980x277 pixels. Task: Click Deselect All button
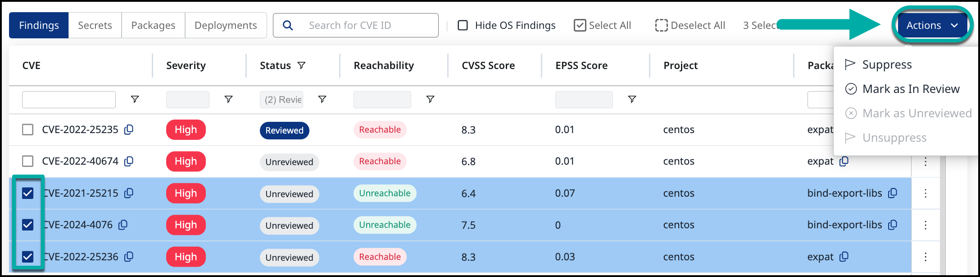[x=690, y=25]
